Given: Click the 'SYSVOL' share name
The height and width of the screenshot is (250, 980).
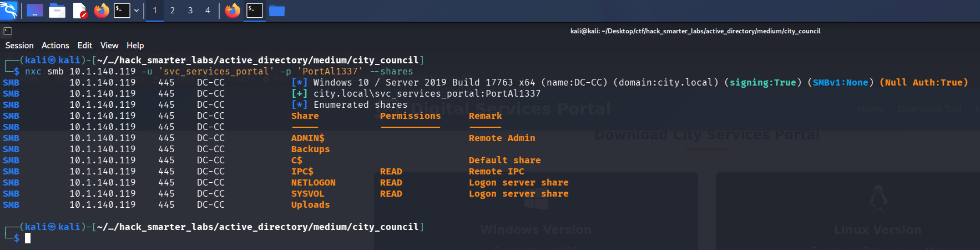Looking at the screenshot, I should click(307, 193).
